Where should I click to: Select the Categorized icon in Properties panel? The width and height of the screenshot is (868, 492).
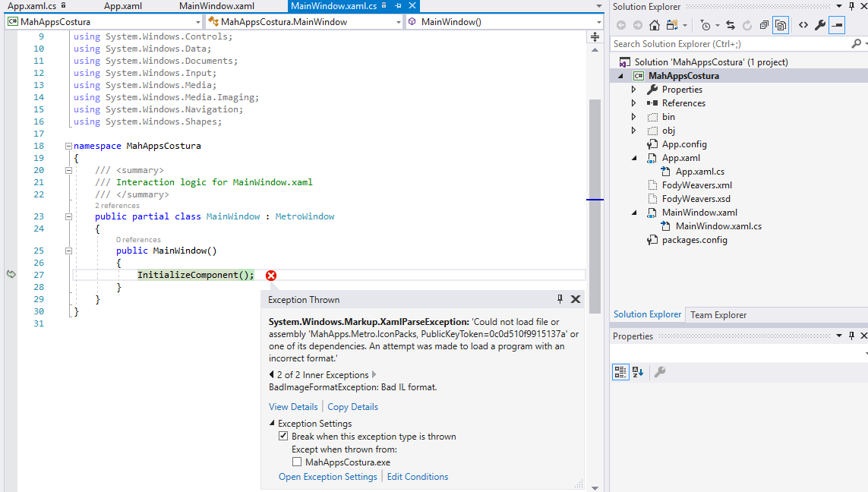pos(620,371)
